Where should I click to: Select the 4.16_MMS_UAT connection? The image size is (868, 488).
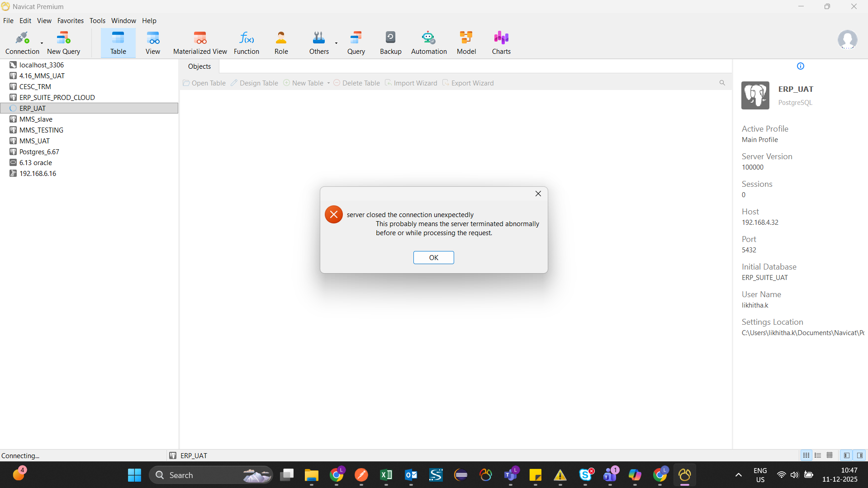pos(42,76)
